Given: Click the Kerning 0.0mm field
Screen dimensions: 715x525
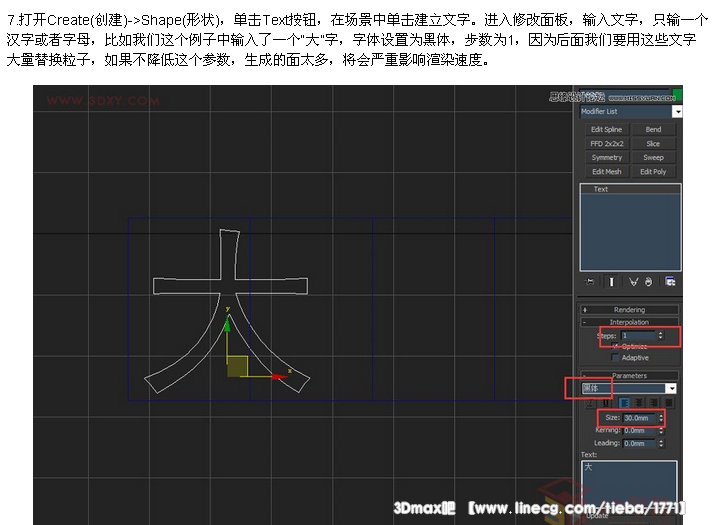Looking at the screenshot, I should click(x=639, y=431).
